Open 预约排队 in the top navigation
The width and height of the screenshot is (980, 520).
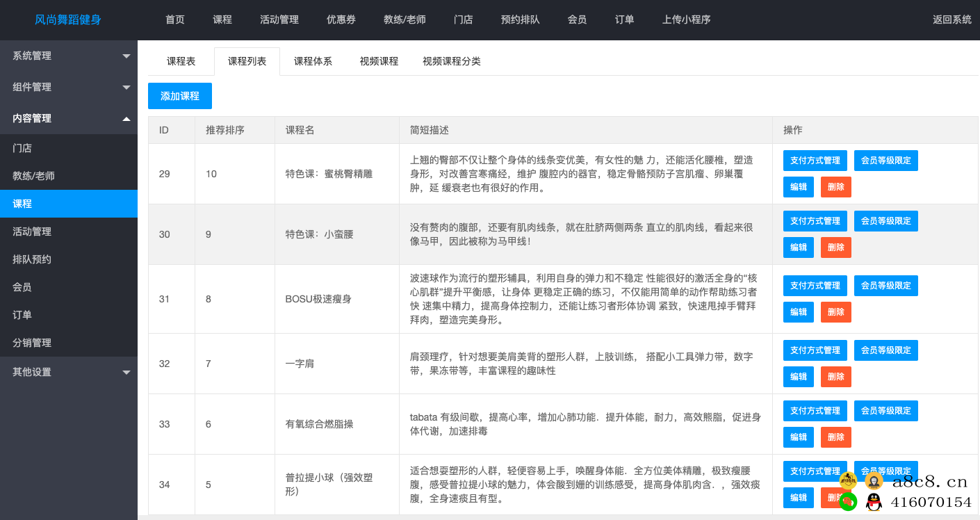pyautogui.click(x=521, y=19)
